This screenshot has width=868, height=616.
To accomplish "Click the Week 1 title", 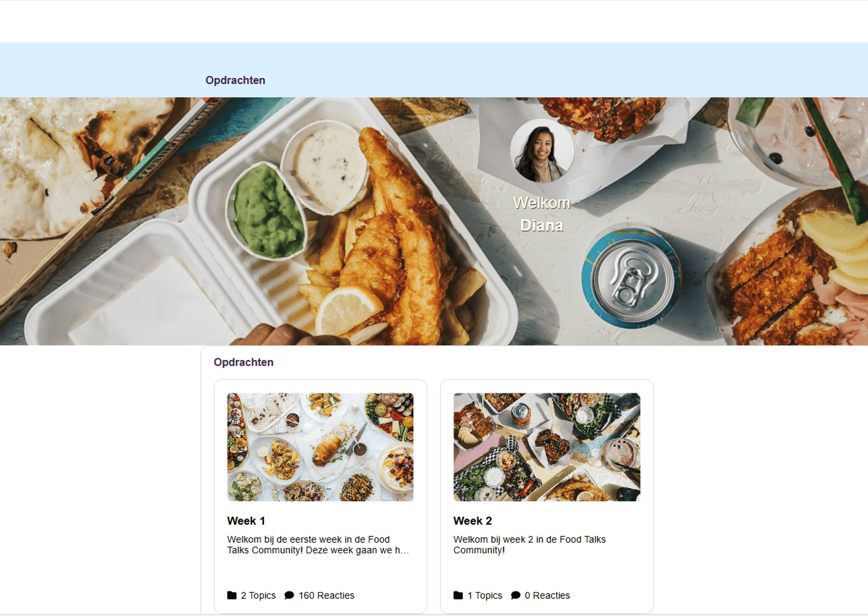I will pos(246,521).
